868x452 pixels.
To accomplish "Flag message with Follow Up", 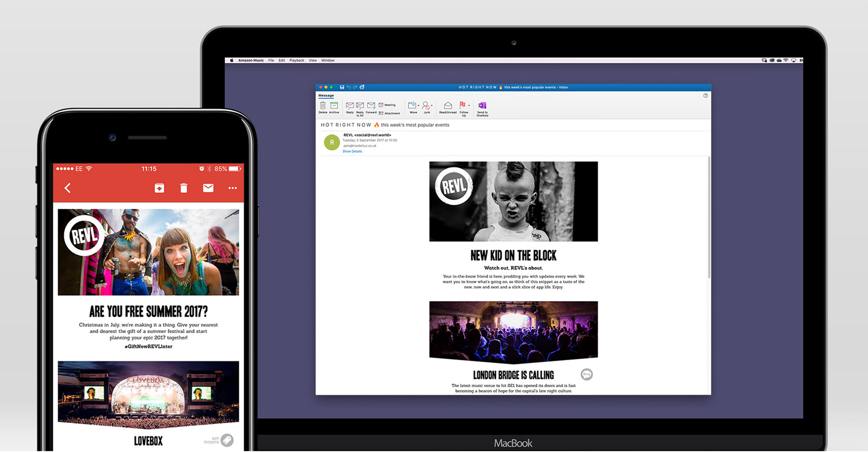I will pyautogui.click(x=463, y=108).
